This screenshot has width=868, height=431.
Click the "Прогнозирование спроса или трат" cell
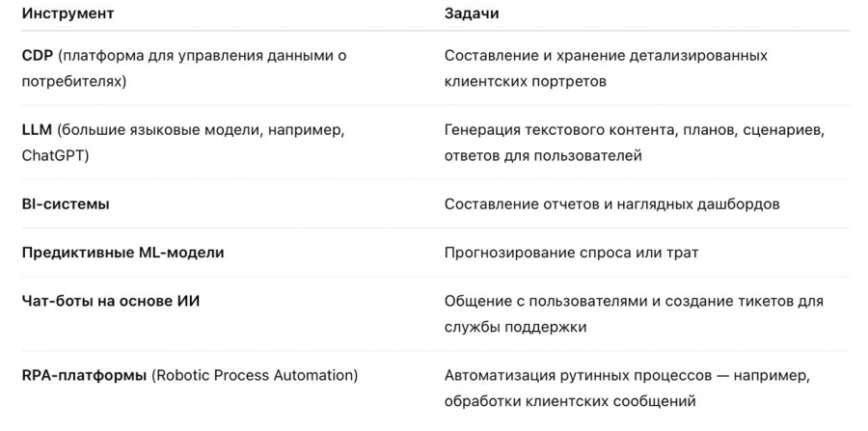click(x=571, y=253)
